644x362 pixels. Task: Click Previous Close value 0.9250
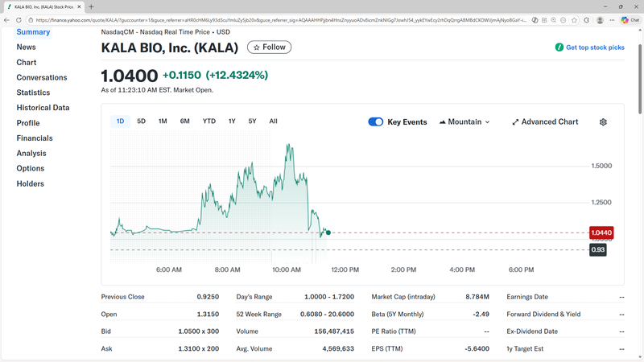(208, 297)
